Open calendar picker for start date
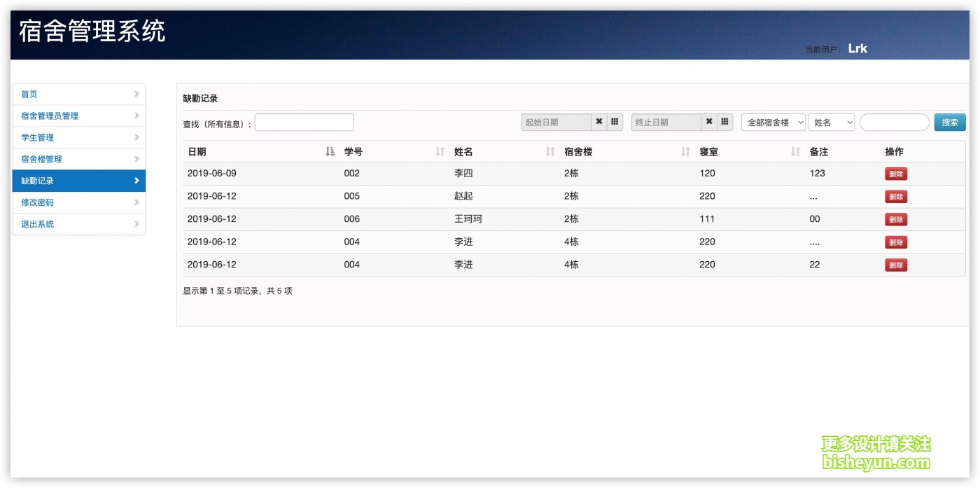The height and width of the screenshot is (488, 980). coord(615,122)
